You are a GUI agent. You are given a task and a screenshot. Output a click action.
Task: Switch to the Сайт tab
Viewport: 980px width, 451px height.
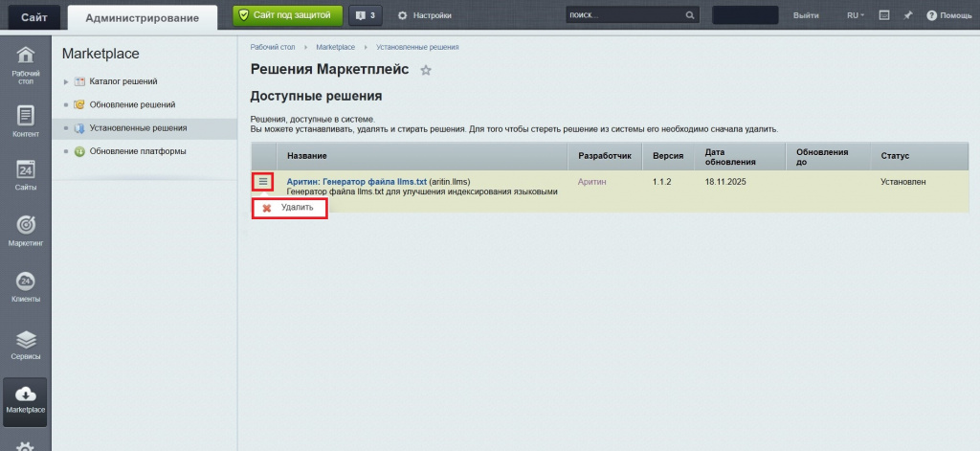point(34,16)
